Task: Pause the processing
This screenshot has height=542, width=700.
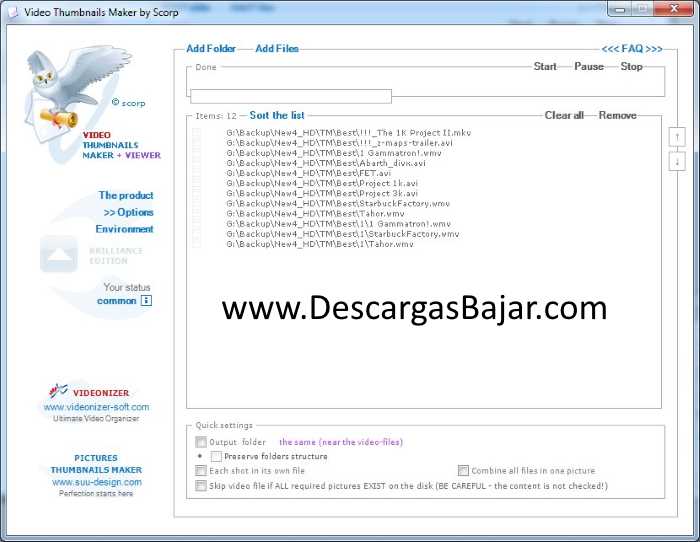Action: point(589,67)
